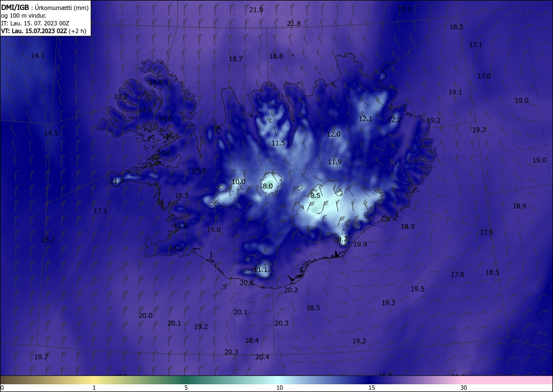Click the 17.1 value on the map

pyautogui.click(x=476, y=45)
